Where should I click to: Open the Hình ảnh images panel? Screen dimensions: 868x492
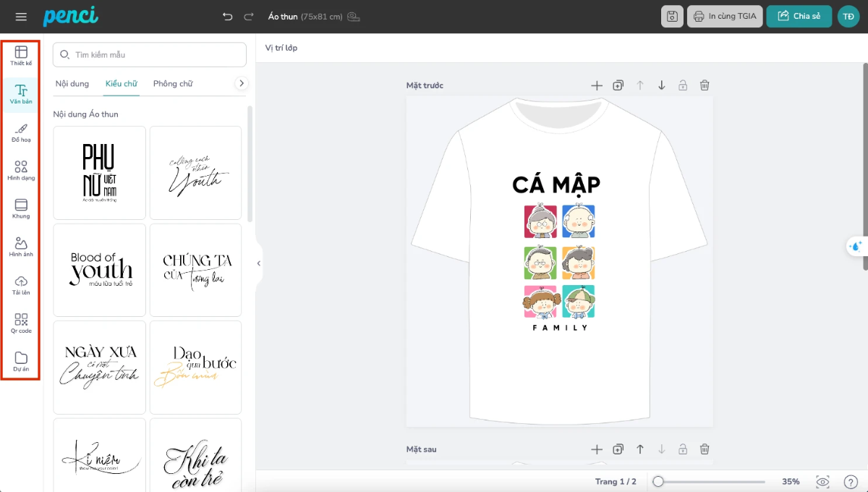pyautogui.click(x=21, y=247)
